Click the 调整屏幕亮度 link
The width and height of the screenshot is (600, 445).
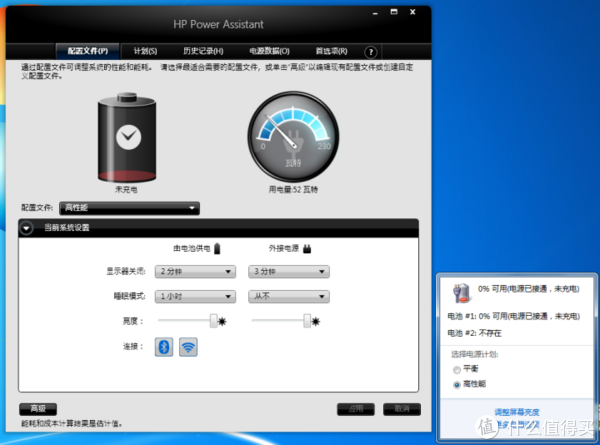517,412
